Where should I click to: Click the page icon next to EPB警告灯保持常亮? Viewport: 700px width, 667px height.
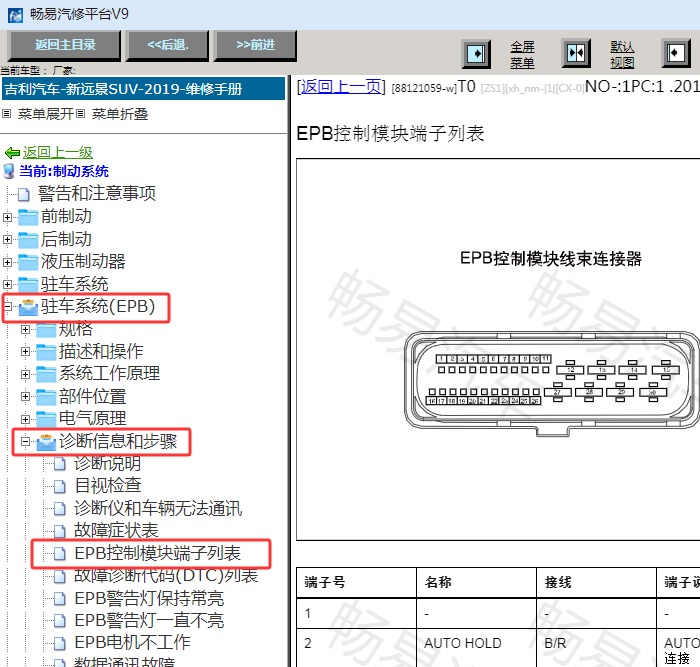point(60,599)
